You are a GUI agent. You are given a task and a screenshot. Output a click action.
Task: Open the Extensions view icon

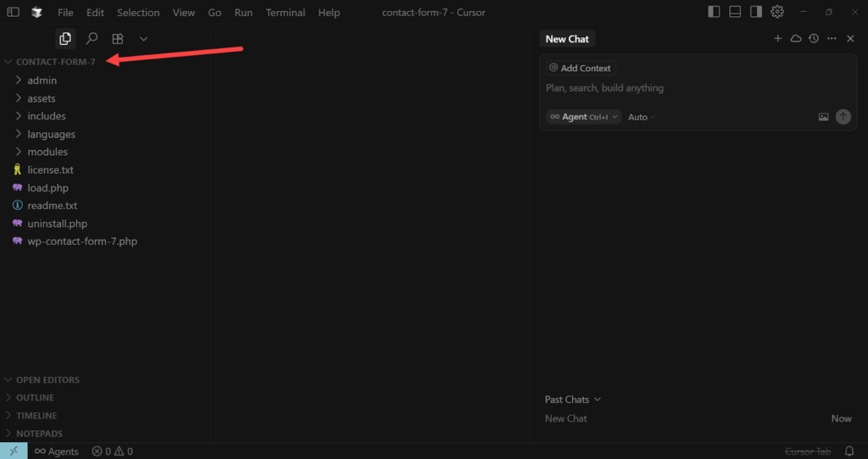point(117,39)
